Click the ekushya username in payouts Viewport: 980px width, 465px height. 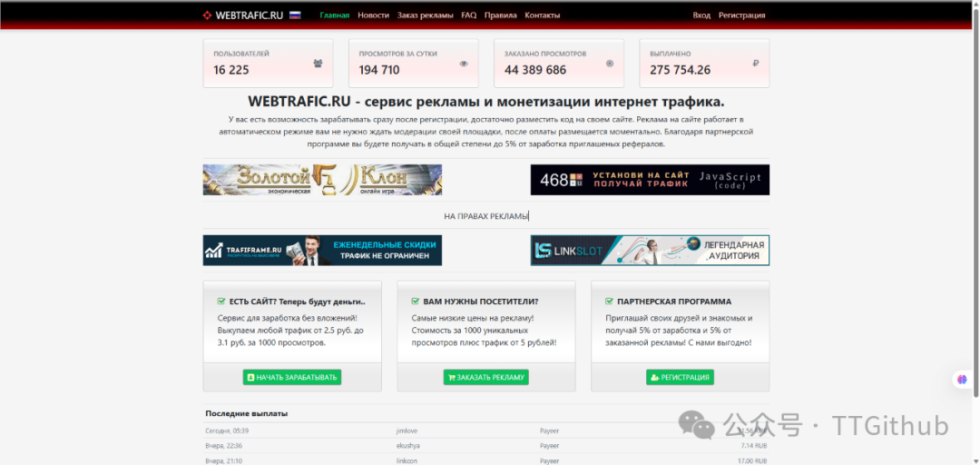tap(408, 446)
